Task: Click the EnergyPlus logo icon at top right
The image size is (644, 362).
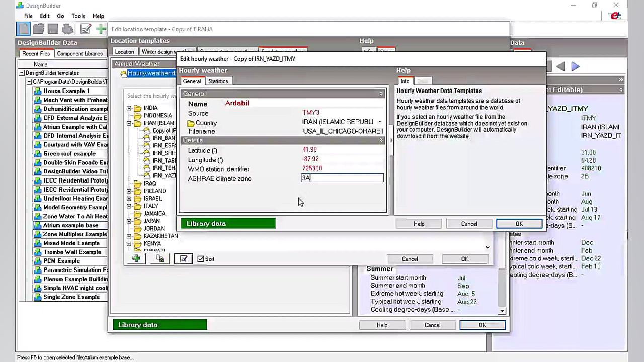Action: 615,16
